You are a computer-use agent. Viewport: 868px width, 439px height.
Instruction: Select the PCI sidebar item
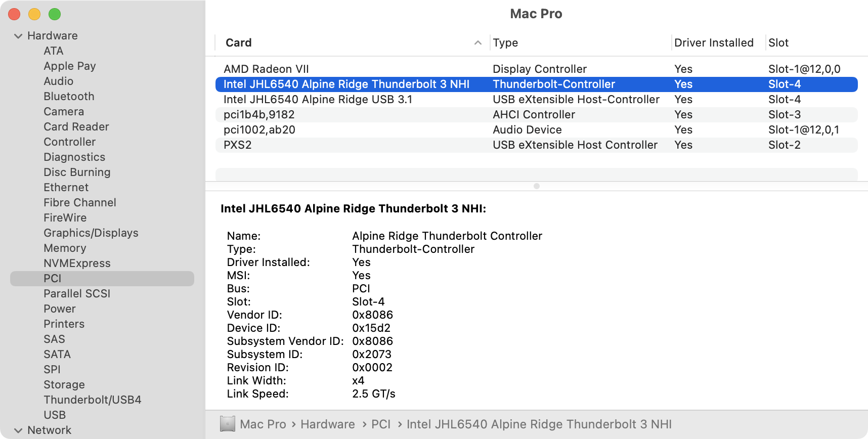pos(102,279)
